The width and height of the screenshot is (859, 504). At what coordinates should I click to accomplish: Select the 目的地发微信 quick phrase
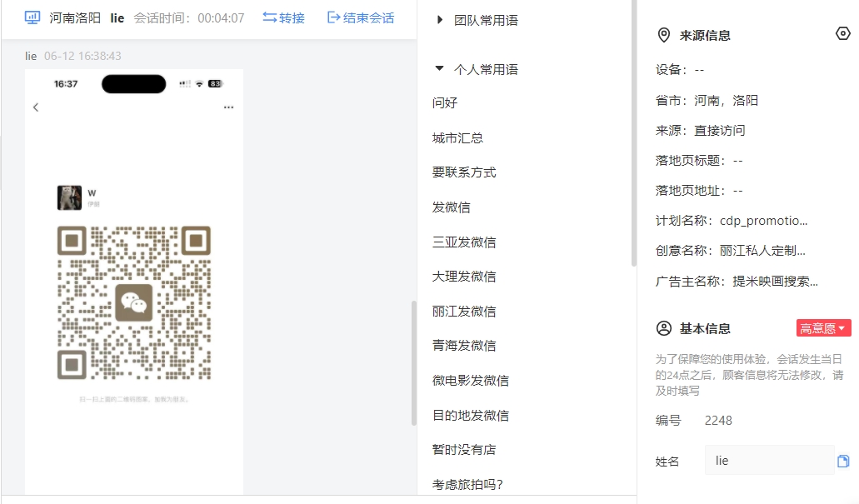[x=471, y=415]
